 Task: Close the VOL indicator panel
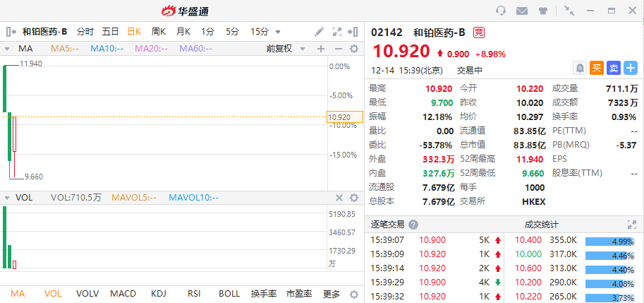coord(339,198)
